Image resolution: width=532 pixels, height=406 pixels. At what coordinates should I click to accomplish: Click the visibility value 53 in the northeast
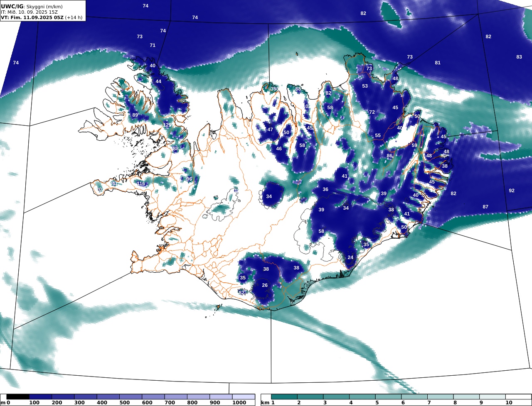(x=365, y=86)
